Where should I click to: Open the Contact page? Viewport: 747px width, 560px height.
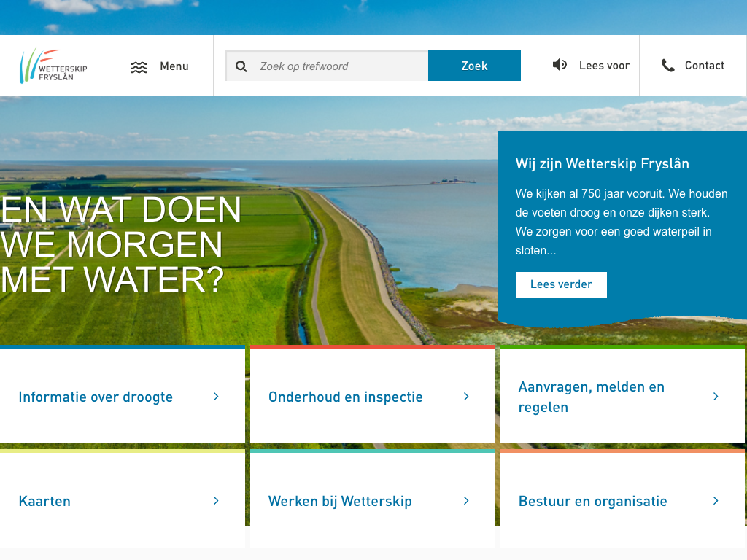tap(704, 66)
